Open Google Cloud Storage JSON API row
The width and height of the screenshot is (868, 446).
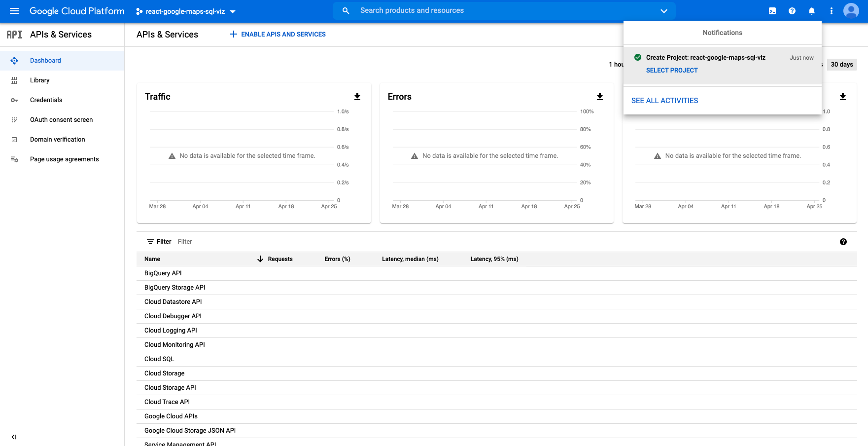tap(497, 431)
